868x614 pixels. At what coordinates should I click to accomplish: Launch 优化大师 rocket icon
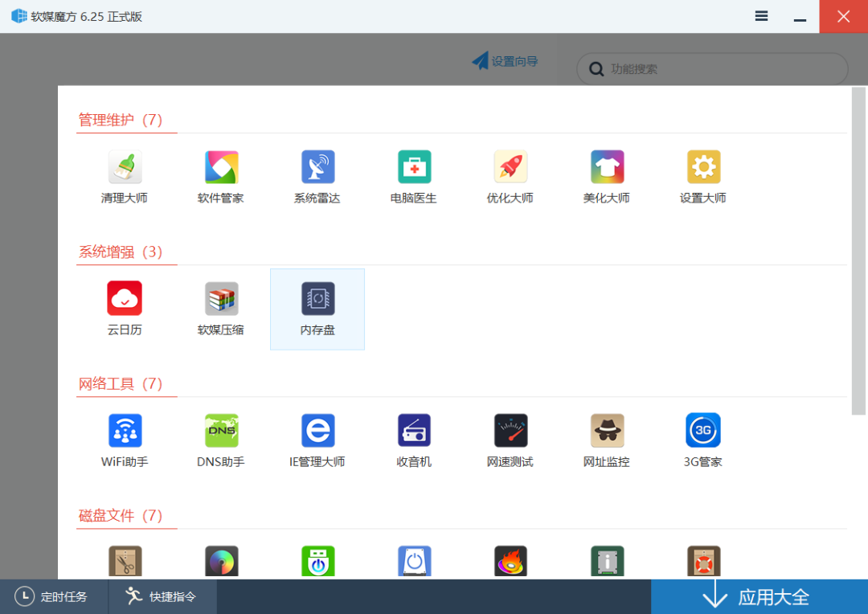click(x=510, y=177)
